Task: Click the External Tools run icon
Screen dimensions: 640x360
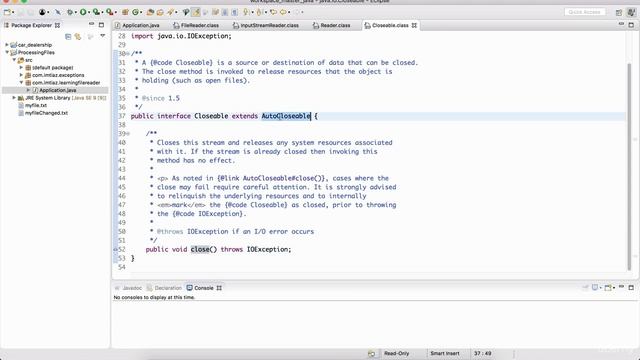Action: (109, 12)
